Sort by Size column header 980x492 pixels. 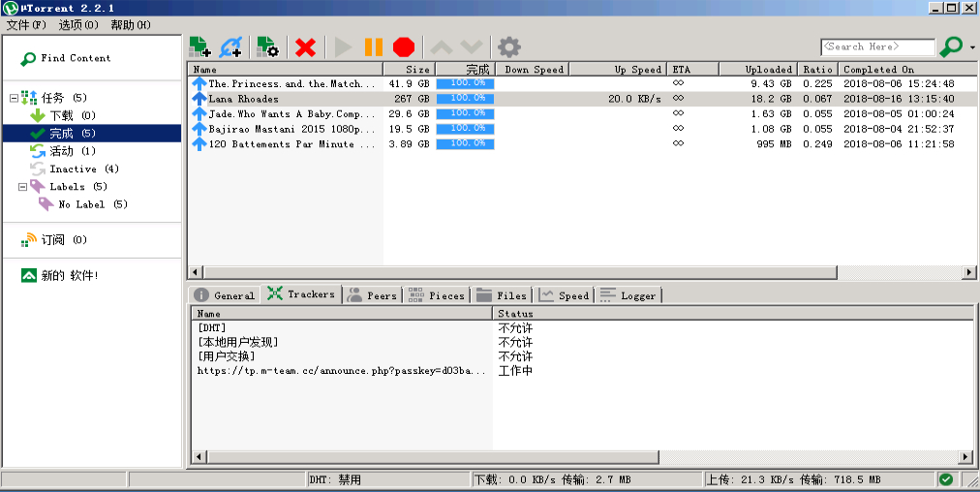coord(409,70)
